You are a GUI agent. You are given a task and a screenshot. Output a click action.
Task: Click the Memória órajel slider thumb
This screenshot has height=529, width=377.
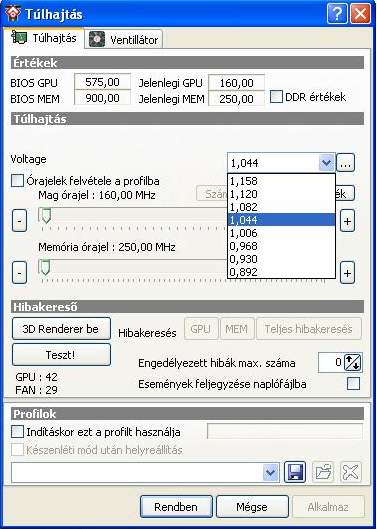coord(45,267)
